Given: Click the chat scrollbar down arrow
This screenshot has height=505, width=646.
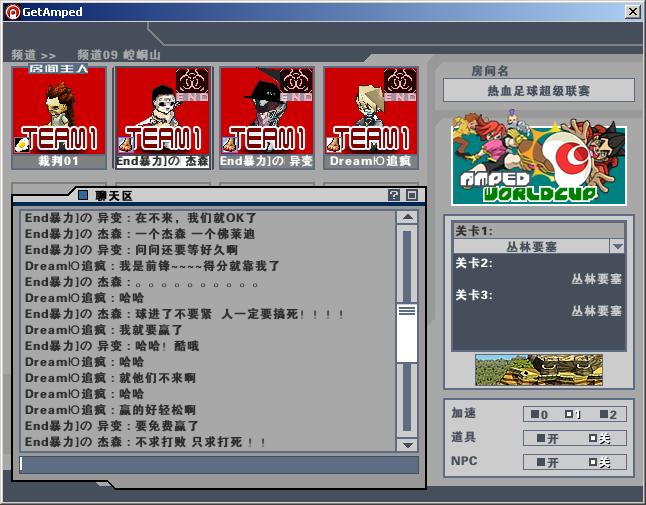Looking at the screenshot, I should (407, 444).
